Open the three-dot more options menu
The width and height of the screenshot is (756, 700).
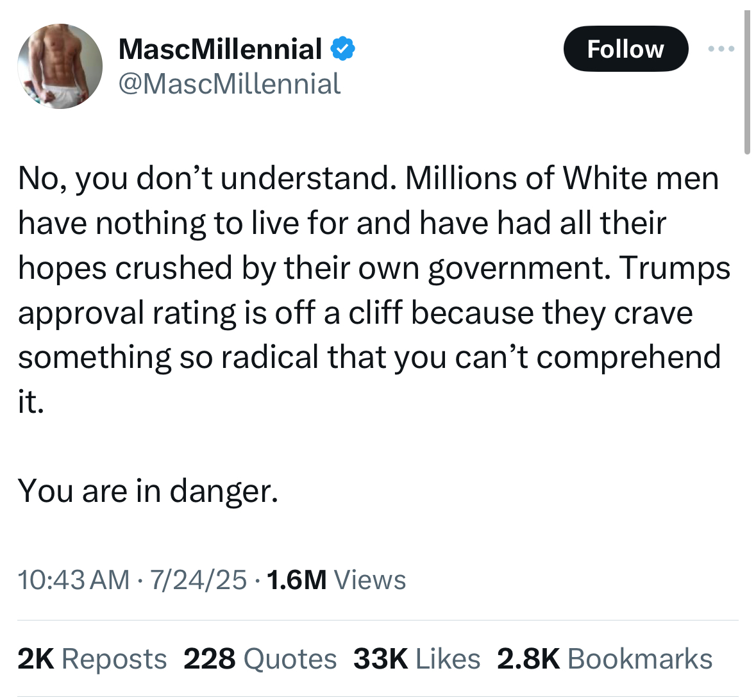tap(721, 49)
